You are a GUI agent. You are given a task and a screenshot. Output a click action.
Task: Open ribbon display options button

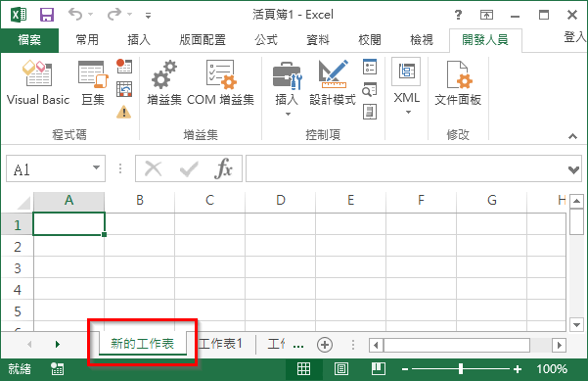(486, 15)
